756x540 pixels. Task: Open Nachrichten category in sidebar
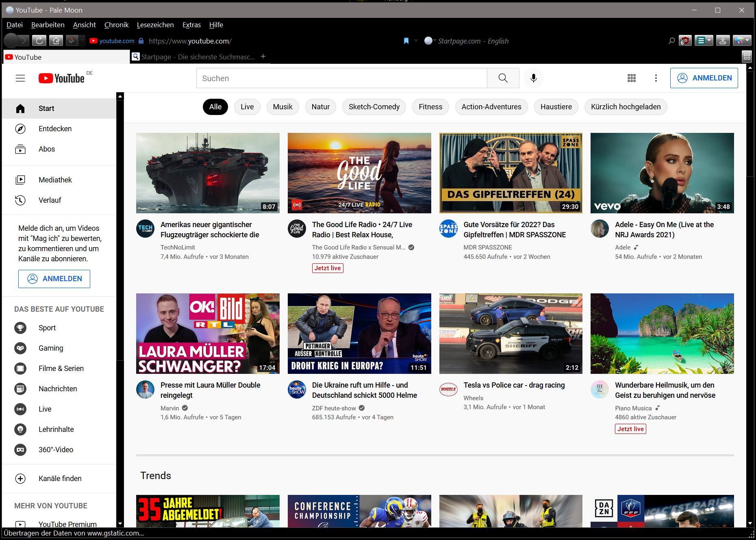click(x=59, y=389)
